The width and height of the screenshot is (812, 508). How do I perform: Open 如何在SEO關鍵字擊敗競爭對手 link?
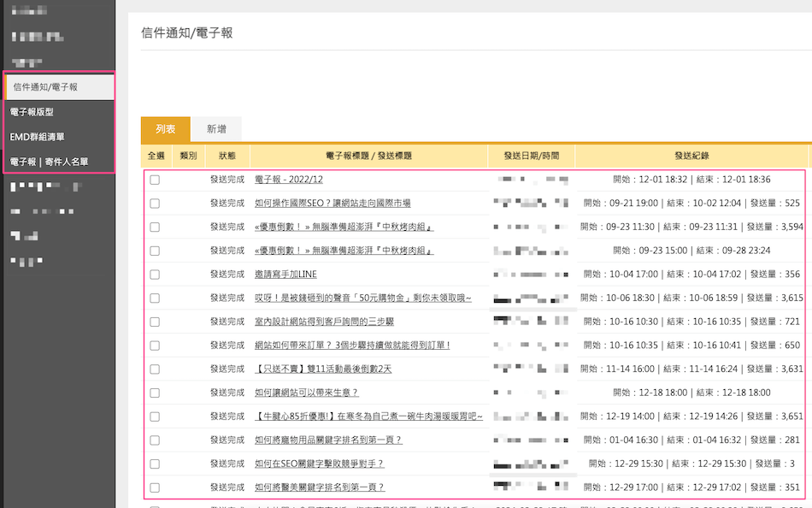[x=319, y=464]
